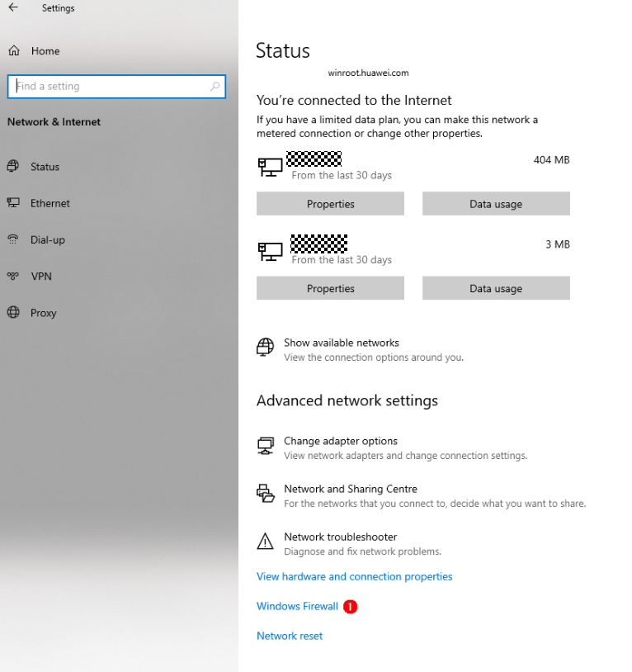632x672 pixels.
Task: Select the Status globe icon in sidebar
Action: (13, 167)
